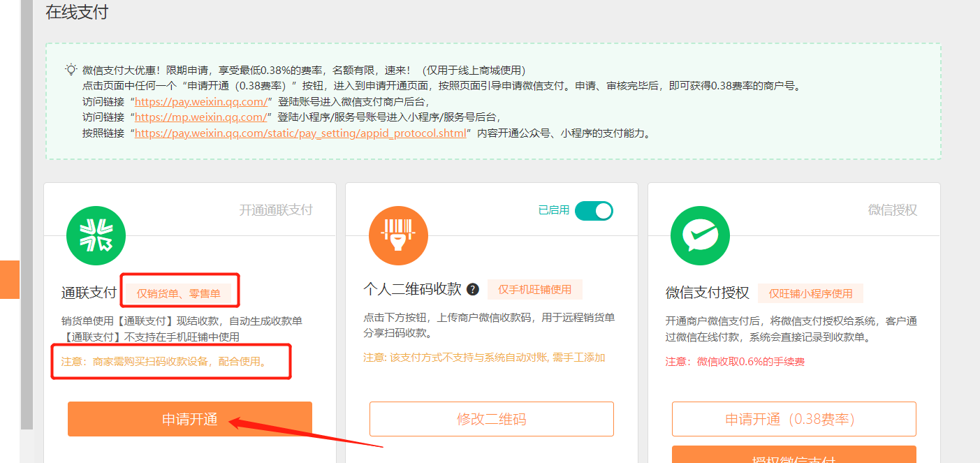Viewport: 980px width, 463px height.
Task: Click the WeChat Pay green logo icon
Action: click(700, 235)
